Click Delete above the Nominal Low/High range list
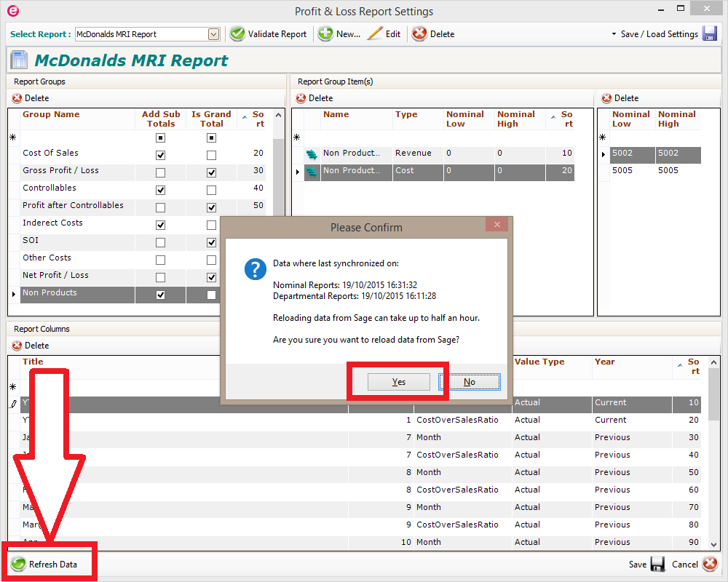Image resolution: width=728 pixels, height=582 pixels. tap(620, 98)
